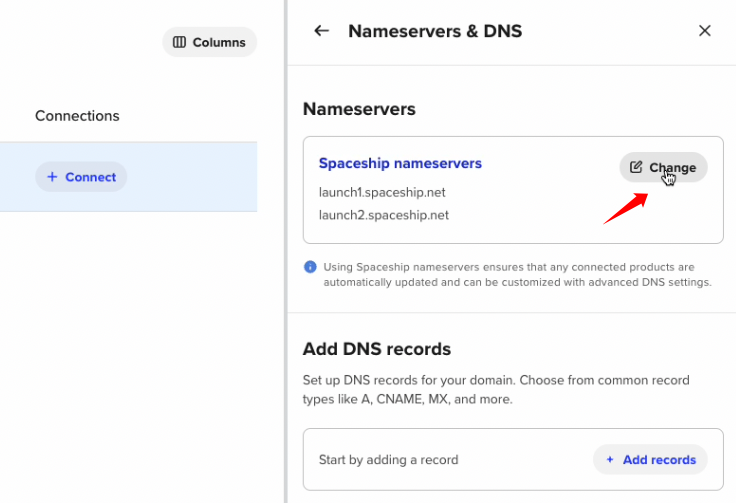Image resolution: width=736 pixels, height=503 pixels.
Task: Click the 'Set up DNS records' description text
Action: pyautogui.click(x=496, y=389)
